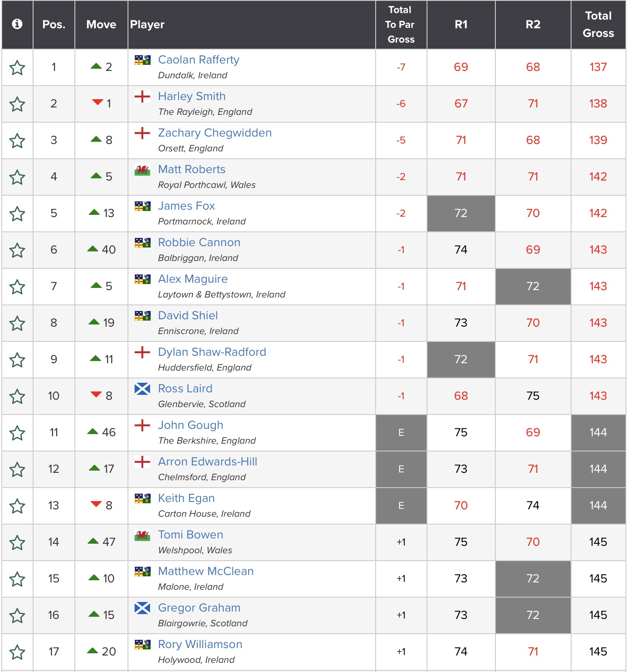
Task: Click the info icon in table header
Action: click(x=17, y=24)
